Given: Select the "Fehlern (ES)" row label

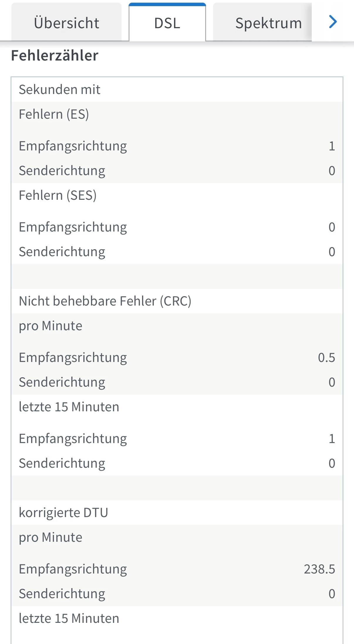Looking at the screenshot, I should [x=54, y=114].
